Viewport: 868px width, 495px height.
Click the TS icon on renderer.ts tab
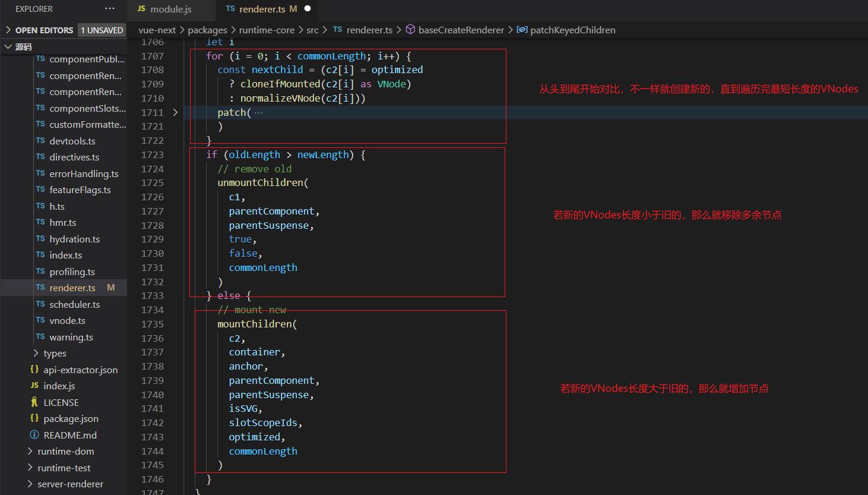230,9
